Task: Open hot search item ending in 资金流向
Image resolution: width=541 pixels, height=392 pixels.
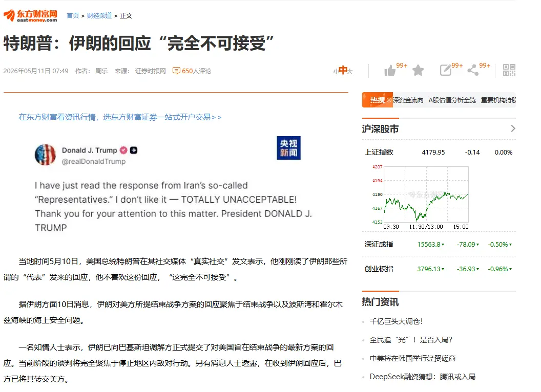Action: 408,100
